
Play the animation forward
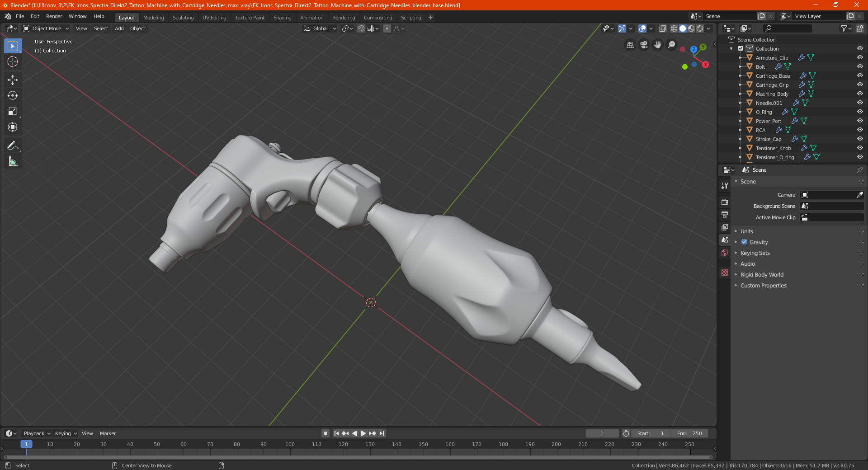(x=363, y=433)
